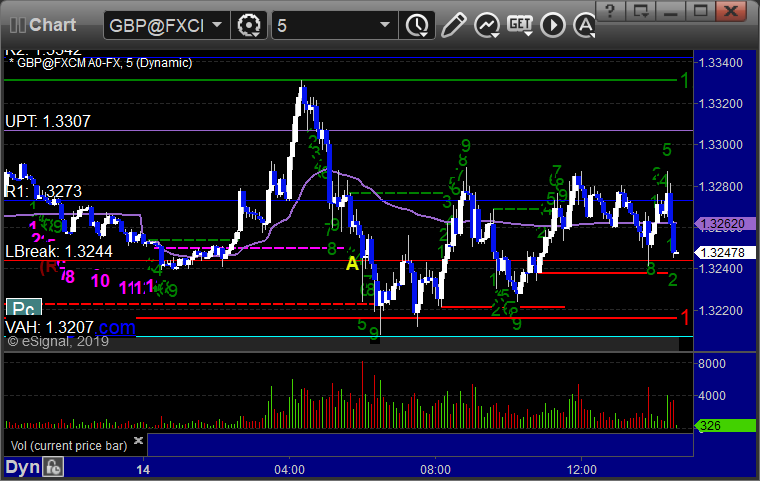Click the VAH: 1.3207 level label
Image resolution: width=760 pixels, height=481 pixels.
click(x=48, y=327)
